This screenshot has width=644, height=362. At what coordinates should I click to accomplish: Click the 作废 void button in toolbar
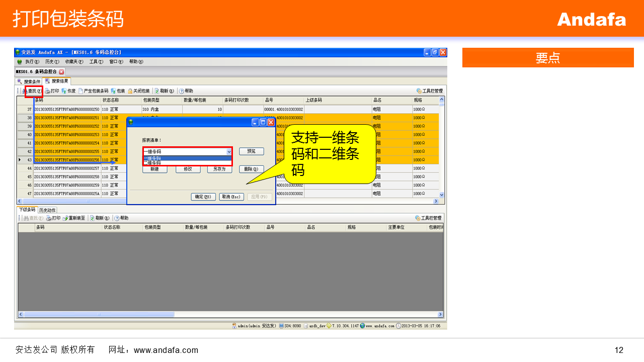(x=68, y=91)
